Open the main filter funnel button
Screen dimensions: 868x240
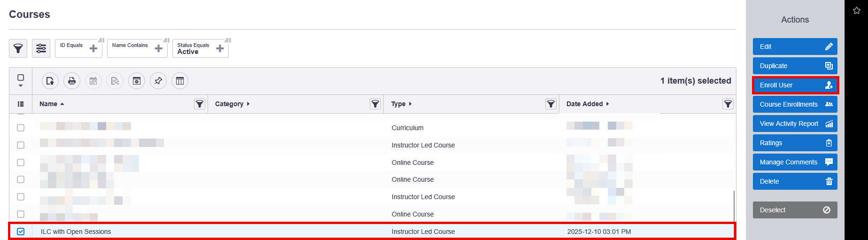[x=18, y=48]
